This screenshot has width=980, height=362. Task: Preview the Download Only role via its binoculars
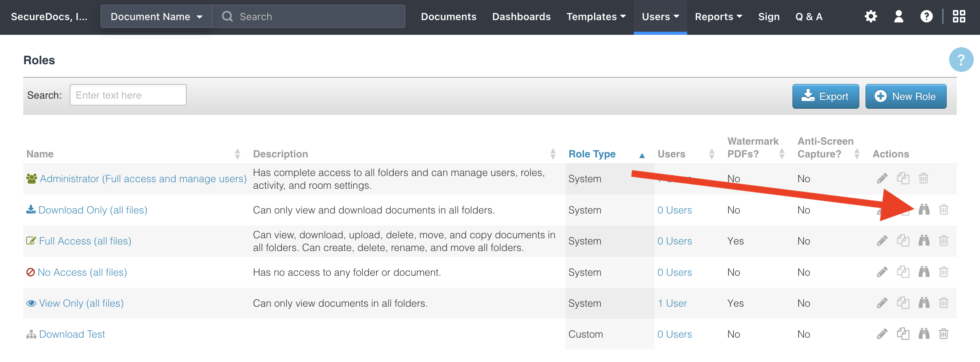pyautogui.click(x=924, y=210)
